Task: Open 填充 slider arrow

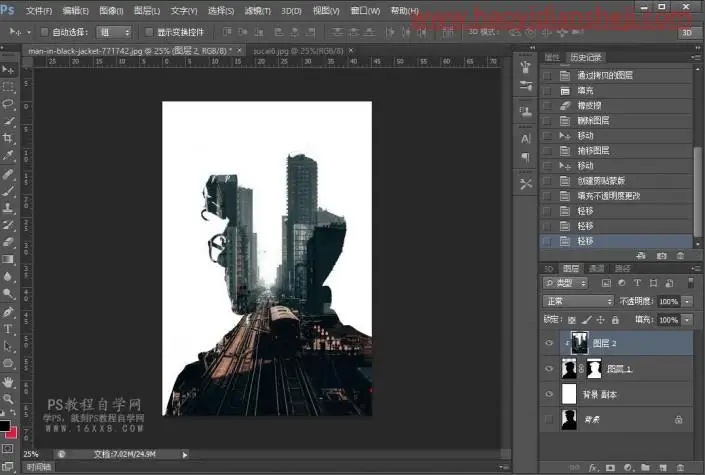Action: click(x=687, y=320)
